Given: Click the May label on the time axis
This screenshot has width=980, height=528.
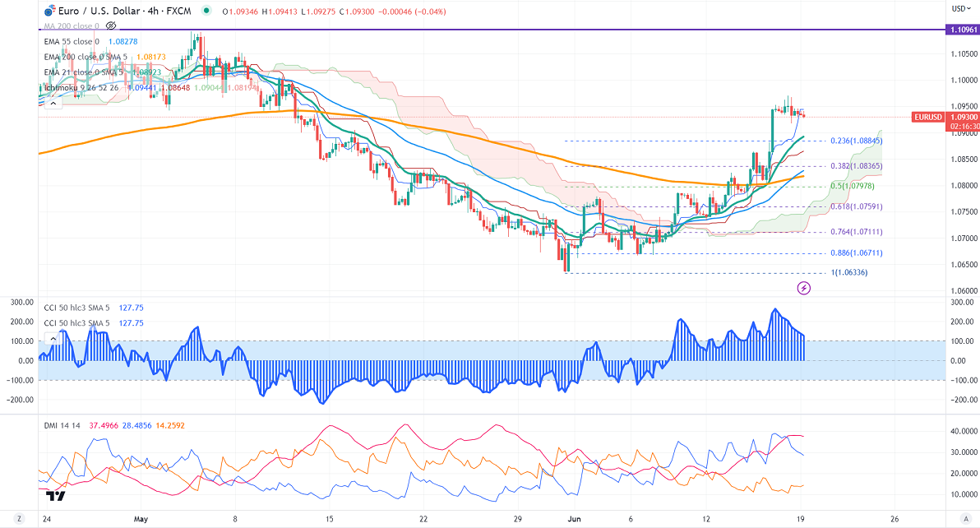Looking at the screenshot, I should (x=141, y=519).
